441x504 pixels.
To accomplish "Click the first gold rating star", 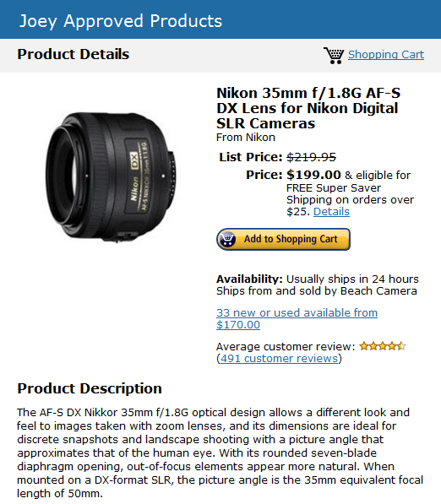I will click(x=364, y=346).
